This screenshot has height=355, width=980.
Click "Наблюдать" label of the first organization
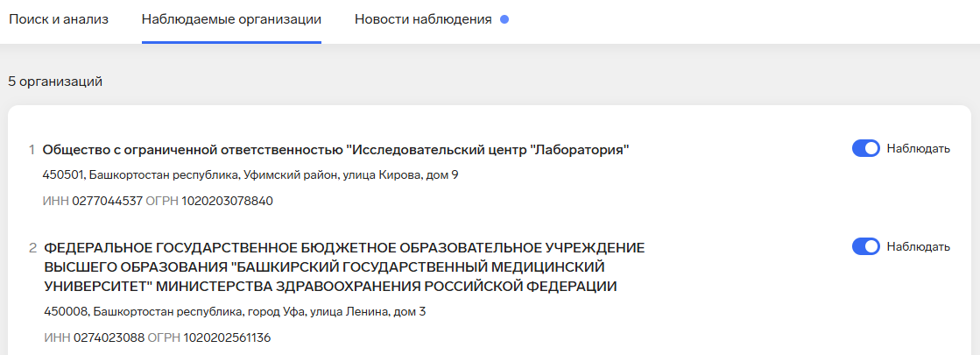(918, 148)
